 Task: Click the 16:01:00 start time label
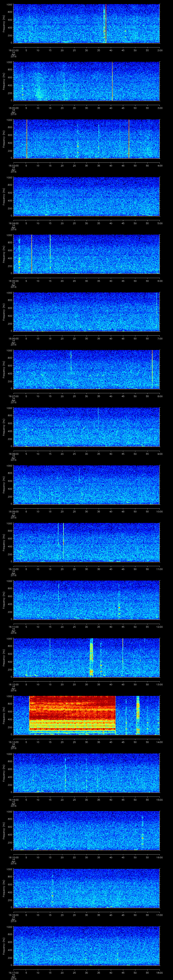13,50
